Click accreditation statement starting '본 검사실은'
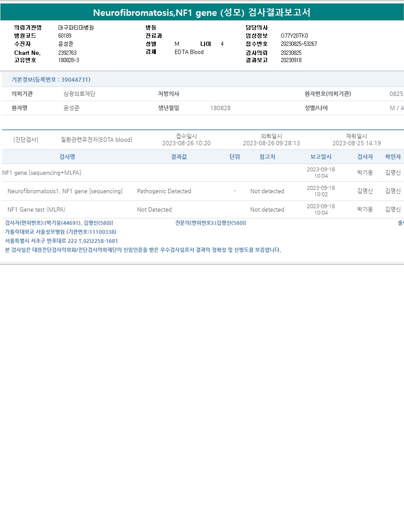Screen dimensions: 404x532 click(143, 250)
